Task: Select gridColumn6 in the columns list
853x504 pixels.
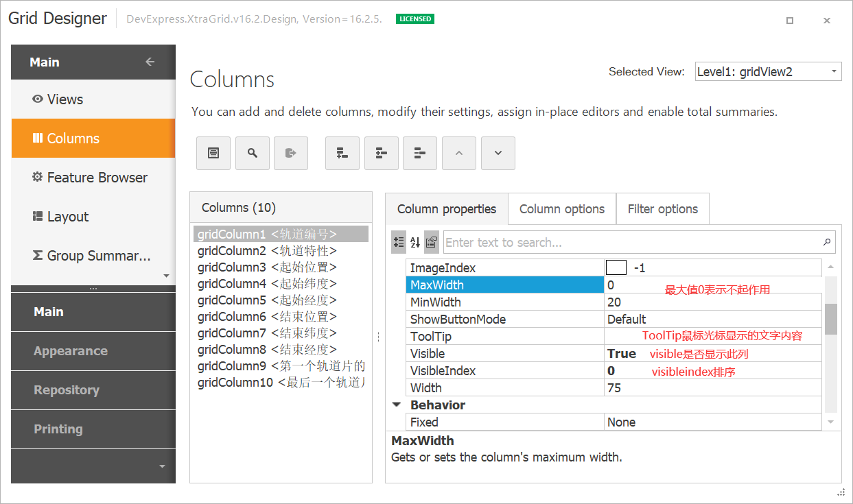Action: click(x=281, y=316)
